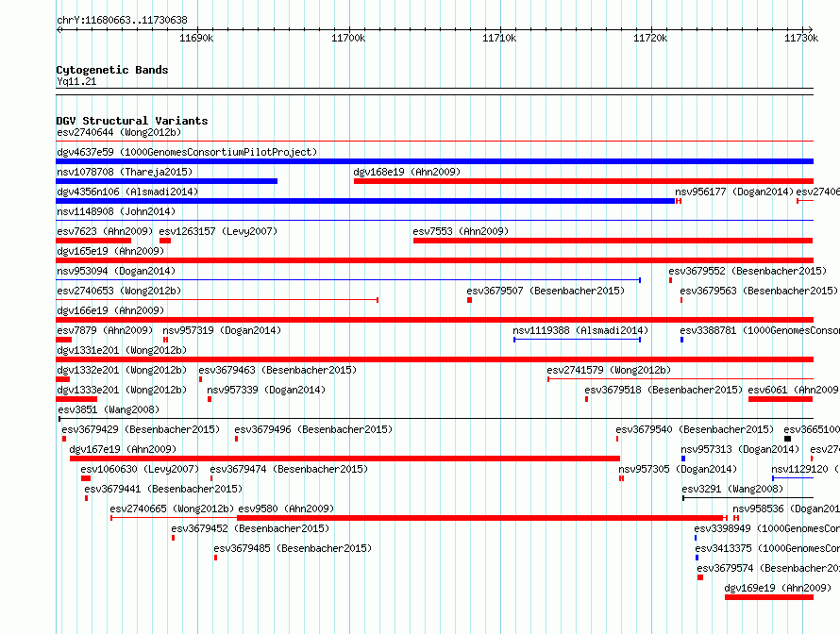Click esv3291 (Wang2008) label
The image size is (840, 634).
pos(732,489)
